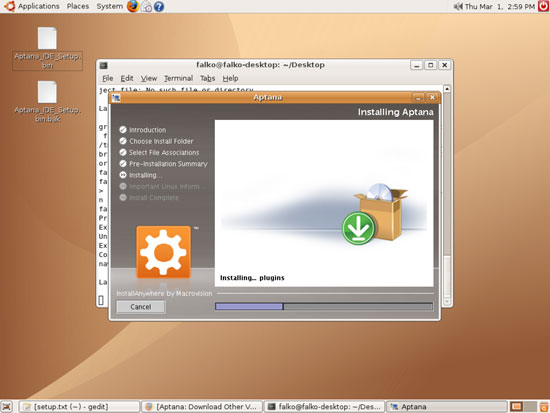Click the Installing Aptana heading
The width and height of the screenshot is (550, 413).
coord(395,112)
